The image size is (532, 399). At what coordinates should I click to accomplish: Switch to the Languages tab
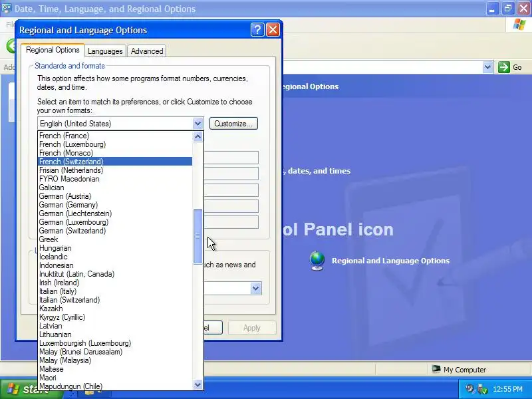click(x=105, y=51)
